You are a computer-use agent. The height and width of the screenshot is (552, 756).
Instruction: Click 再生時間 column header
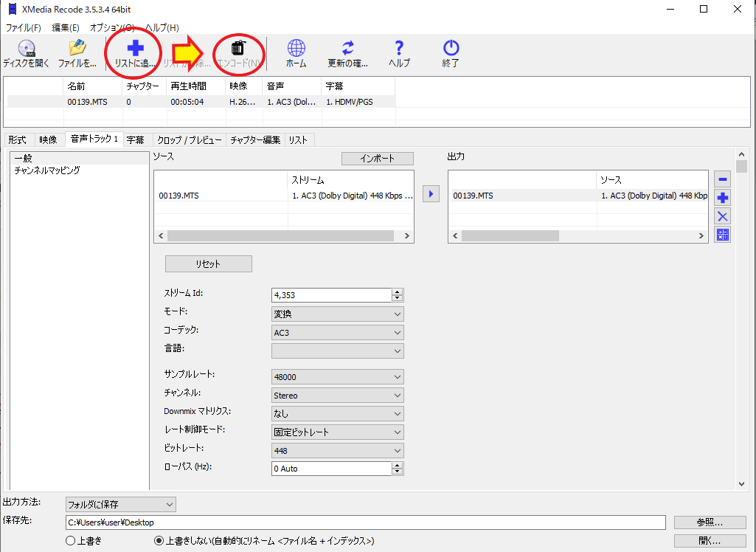[x=195, y=86]
